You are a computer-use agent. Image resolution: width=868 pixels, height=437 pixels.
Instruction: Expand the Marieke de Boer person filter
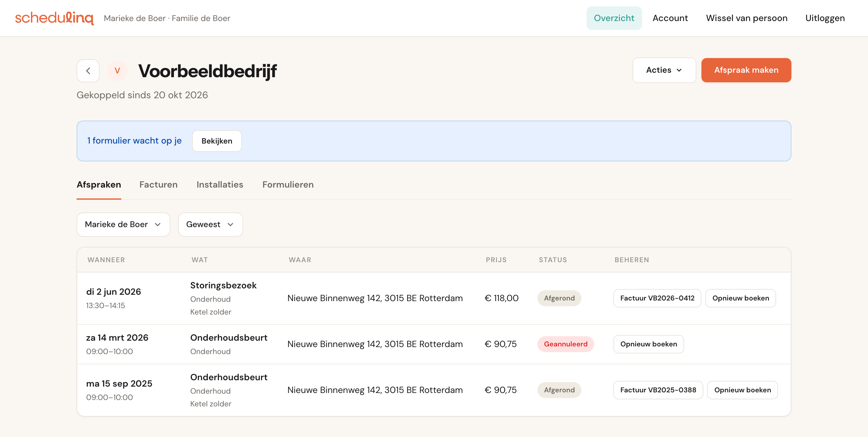[x=123, y=224]
